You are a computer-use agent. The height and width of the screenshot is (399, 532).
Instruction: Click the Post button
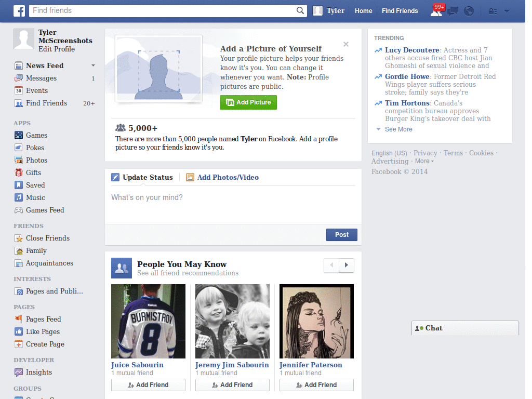tap(342, 235)
